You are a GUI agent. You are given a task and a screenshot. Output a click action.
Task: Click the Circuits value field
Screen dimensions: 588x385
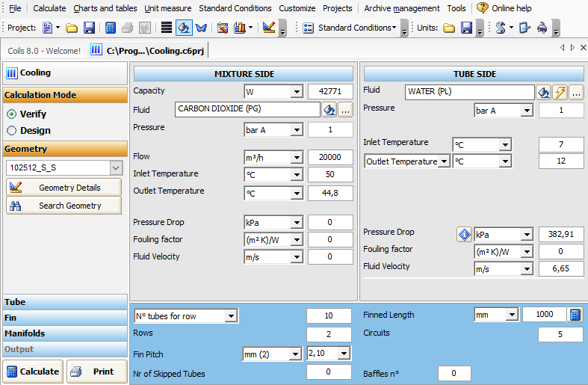(560, 334)
